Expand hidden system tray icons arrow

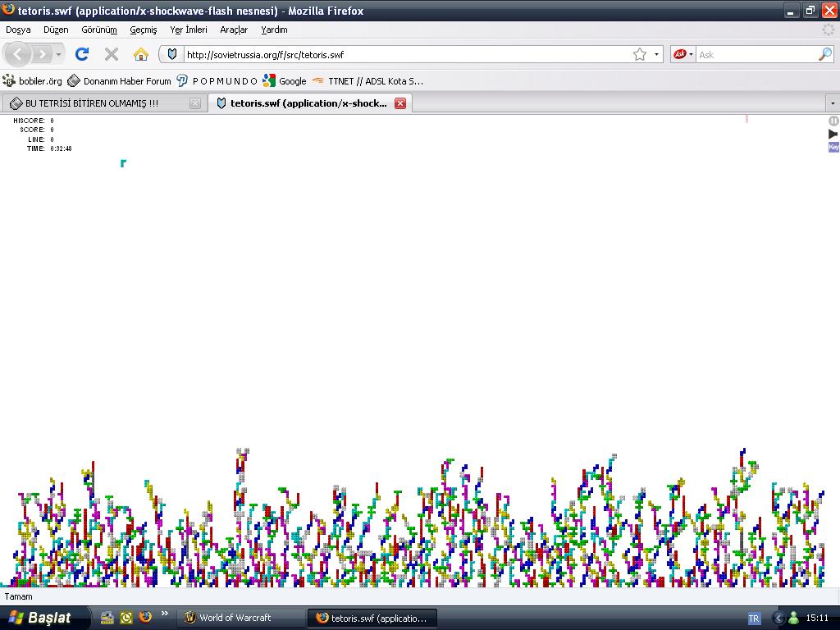778,619
